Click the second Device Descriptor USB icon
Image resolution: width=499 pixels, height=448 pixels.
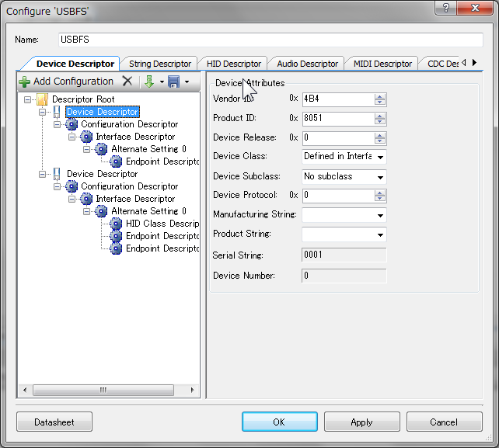point(57,174)
